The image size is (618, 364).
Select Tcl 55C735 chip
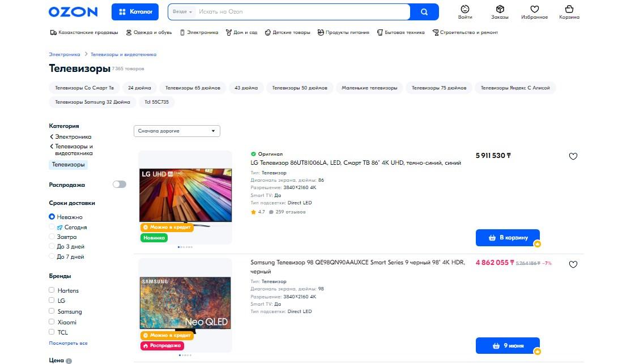pos(156,102)
